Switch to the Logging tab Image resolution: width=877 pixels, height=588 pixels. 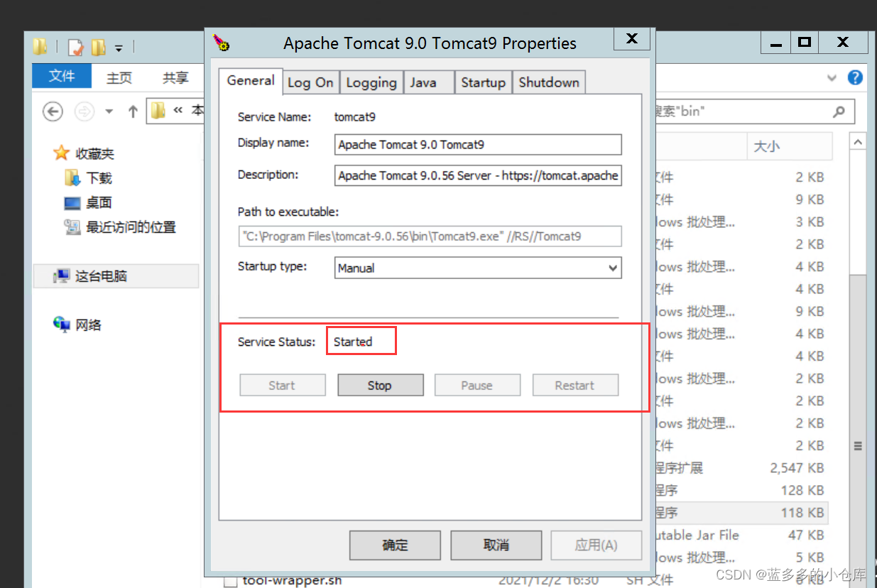[x=371, y=82]
